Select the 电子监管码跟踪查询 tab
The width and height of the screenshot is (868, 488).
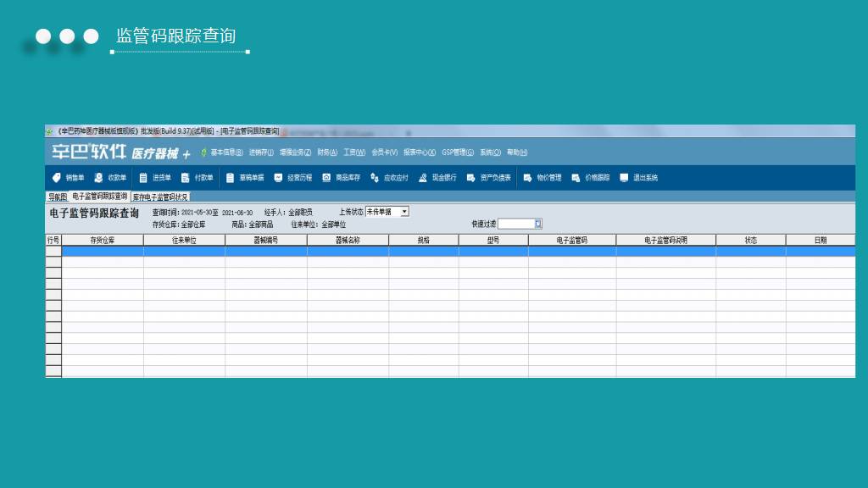coord(100,197)
